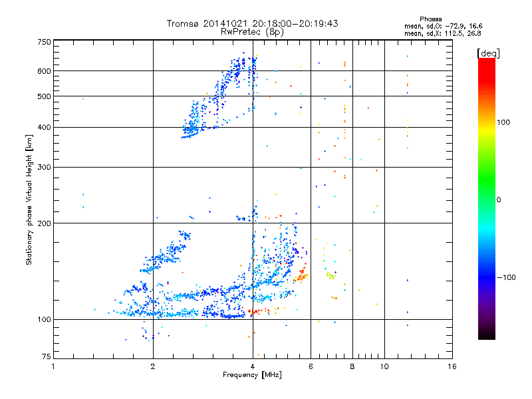Click the x-axis '4' tick label
532x399 pixels.
pos(253,366)
